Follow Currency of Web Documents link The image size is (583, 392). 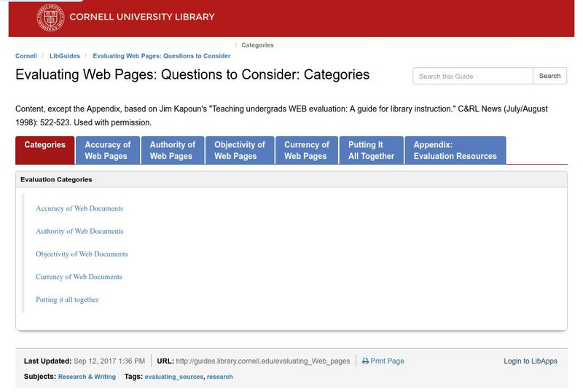79,277
